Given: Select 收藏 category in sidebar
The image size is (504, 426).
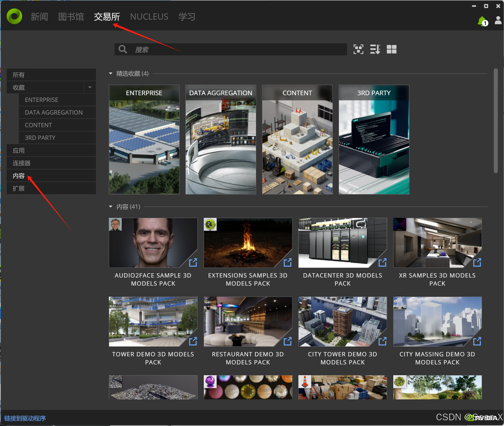Looking at the screenshot, I should (x=45, y=87).
